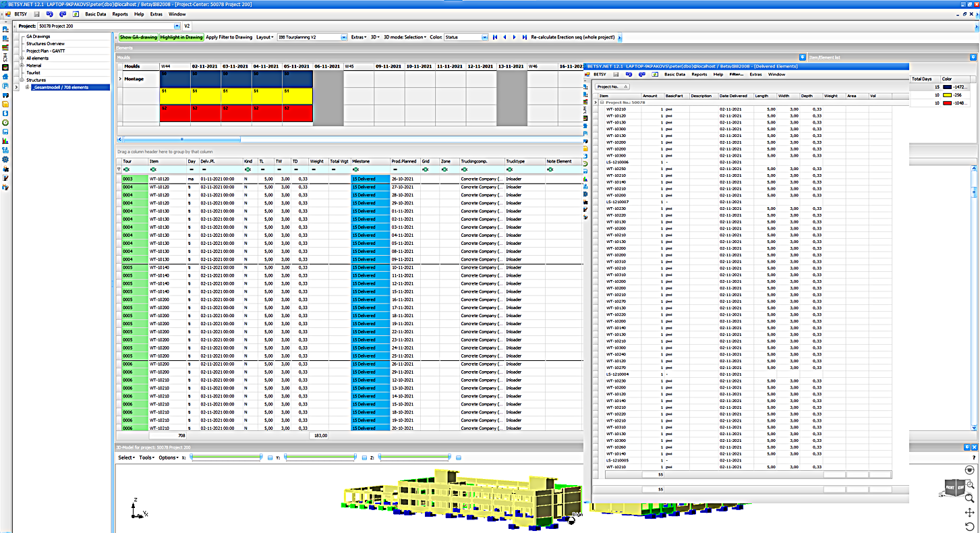
Task: Open the Tools menu in 3D model toolbar
Action: [x=147, y=457]
